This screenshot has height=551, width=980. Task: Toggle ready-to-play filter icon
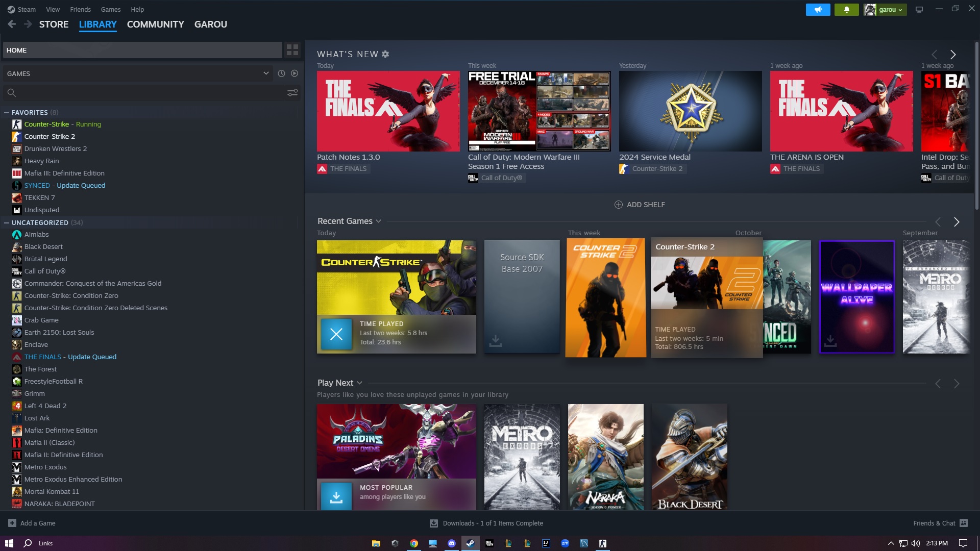tap(295, 73)
